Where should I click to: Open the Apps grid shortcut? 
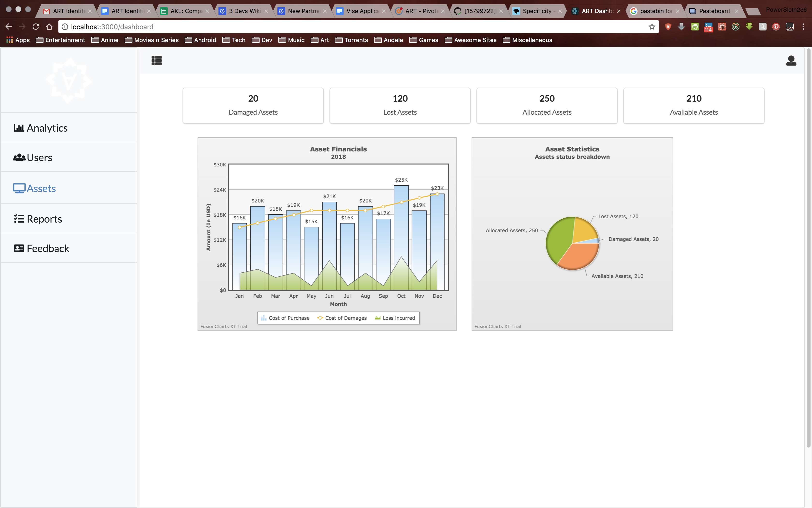(x=18, y=40)
